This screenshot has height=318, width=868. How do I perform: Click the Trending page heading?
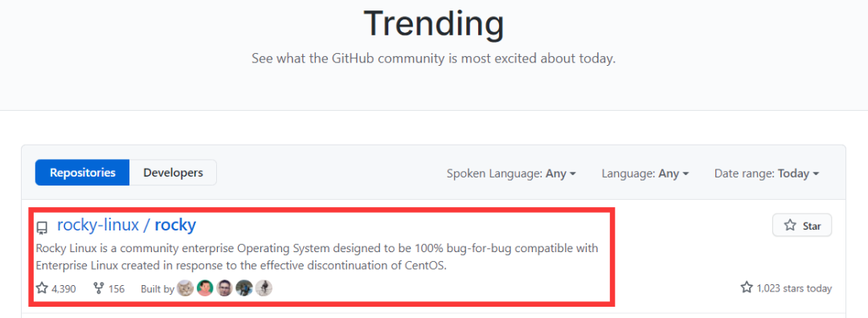click(x=434, y=23)
